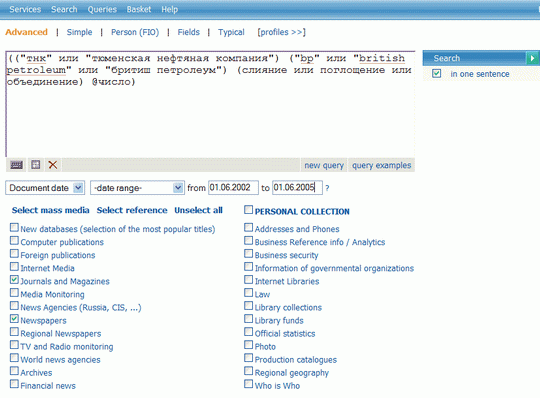
Task: Enable the 'Archives' checkbox
Action: [x=14, y=371]
